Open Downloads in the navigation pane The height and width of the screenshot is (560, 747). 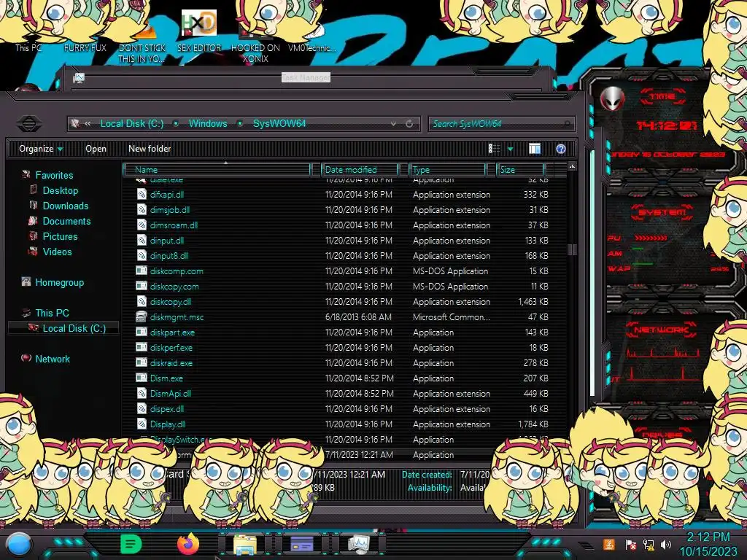pos(66,206)
